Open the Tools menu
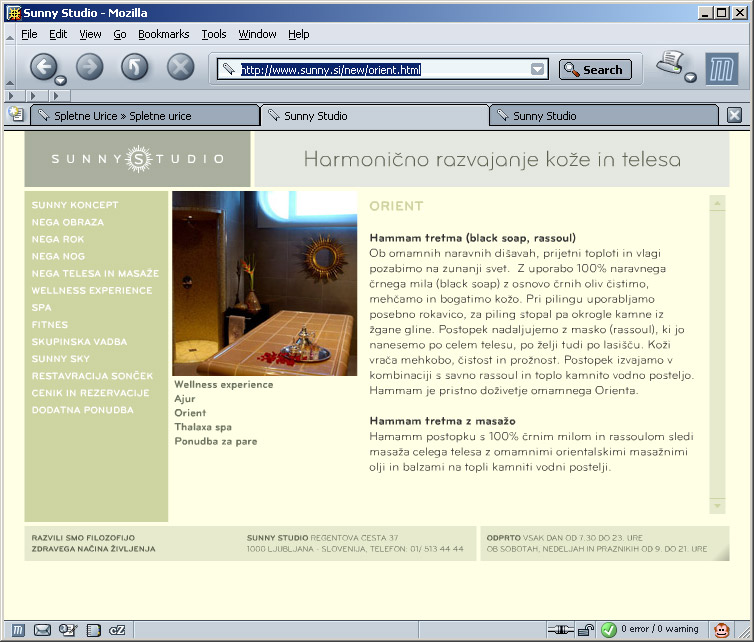The height and width of the screenshot is (642, 754). [214, 34]
